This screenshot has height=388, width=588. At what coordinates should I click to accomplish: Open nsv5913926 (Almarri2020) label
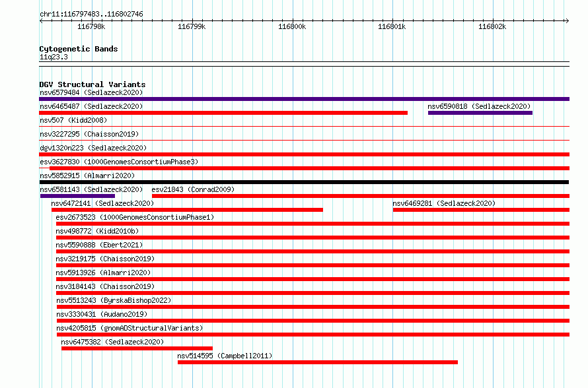pyautogui.click(x=103, y=273)
